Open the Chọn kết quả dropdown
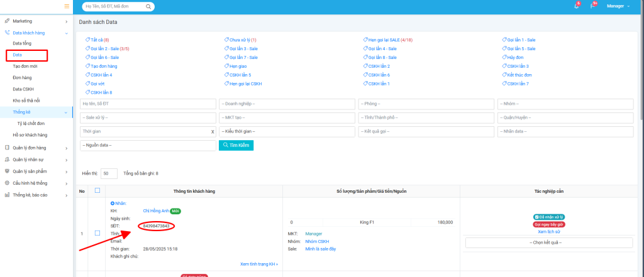Image resolution: width=644 pixels, height=277 pixels. pyautogui.click(x=548, y=242)
